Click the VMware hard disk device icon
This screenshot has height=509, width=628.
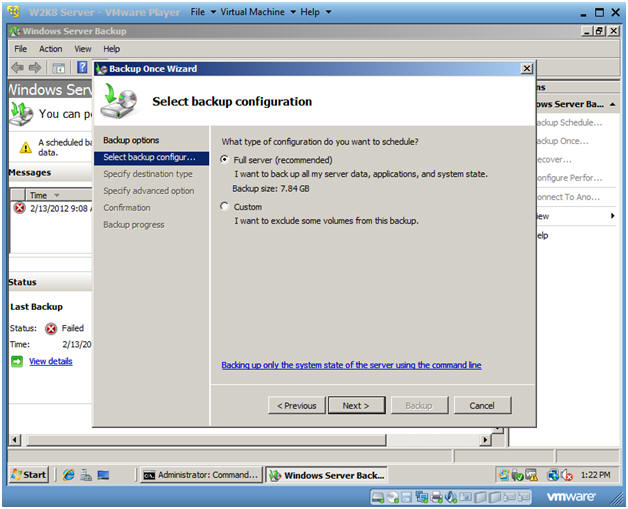pos(377,497)
